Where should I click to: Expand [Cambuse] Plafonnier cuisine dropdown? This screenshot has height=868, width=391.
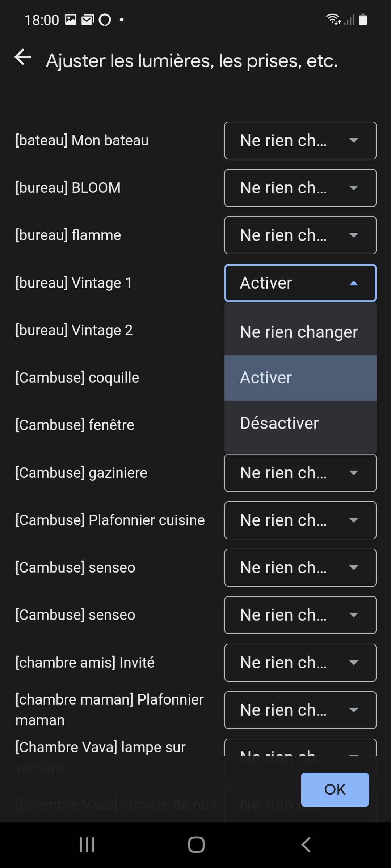(300, 520)
